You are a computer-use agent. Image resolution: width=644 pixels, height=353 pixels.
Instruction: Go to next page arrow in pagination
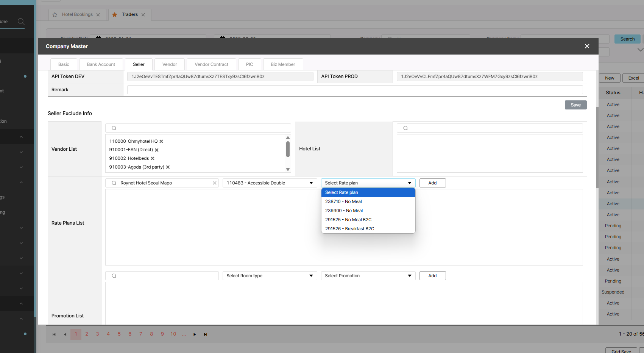click(x=195, y=334)
